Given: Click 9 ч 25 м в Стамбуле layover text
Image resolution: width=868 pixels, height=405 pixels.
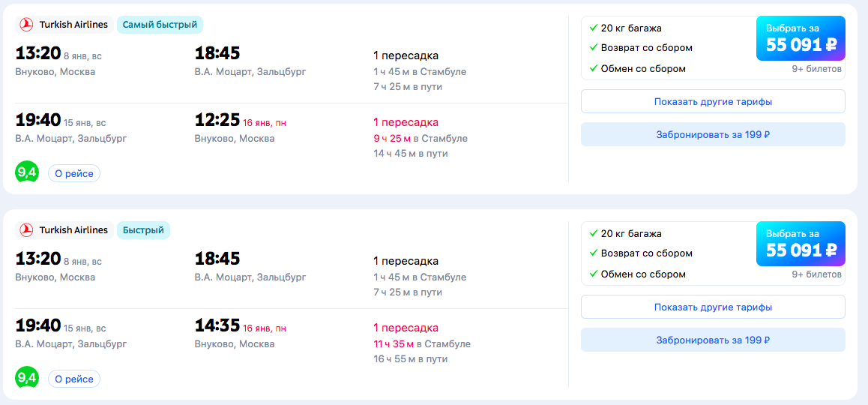Looking at the screenshot, I should point(421,138).
